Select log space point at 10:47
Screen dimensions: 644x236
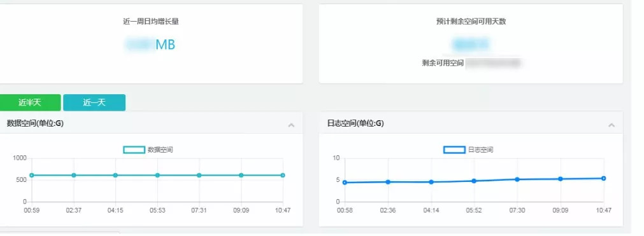pos(603,178)
